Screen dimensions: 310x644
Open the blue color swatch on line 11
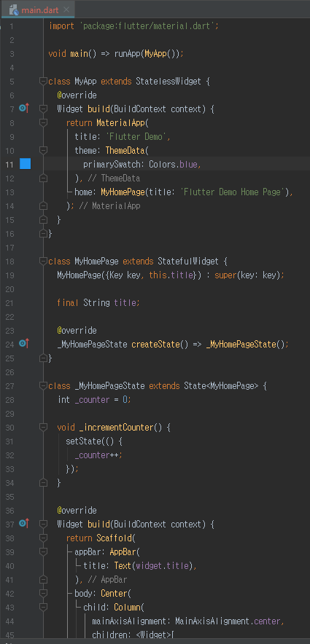click(x=26, y=164)
